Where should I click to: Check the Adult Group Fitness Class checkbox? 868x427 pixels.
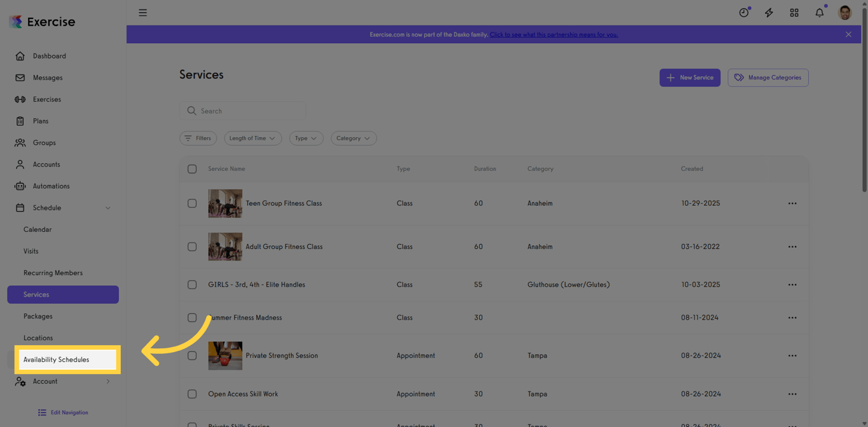(x=192, y=247)
